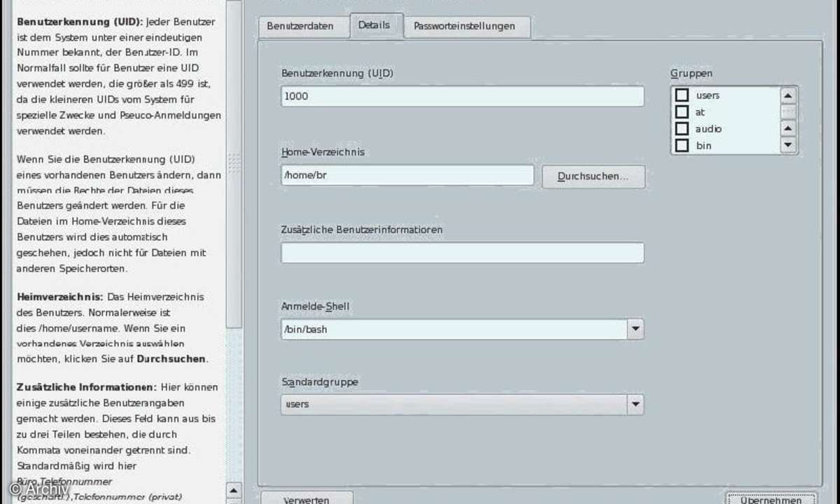Click the Benutzerkennung (UID) field showing 1000

tap(463, 97)
